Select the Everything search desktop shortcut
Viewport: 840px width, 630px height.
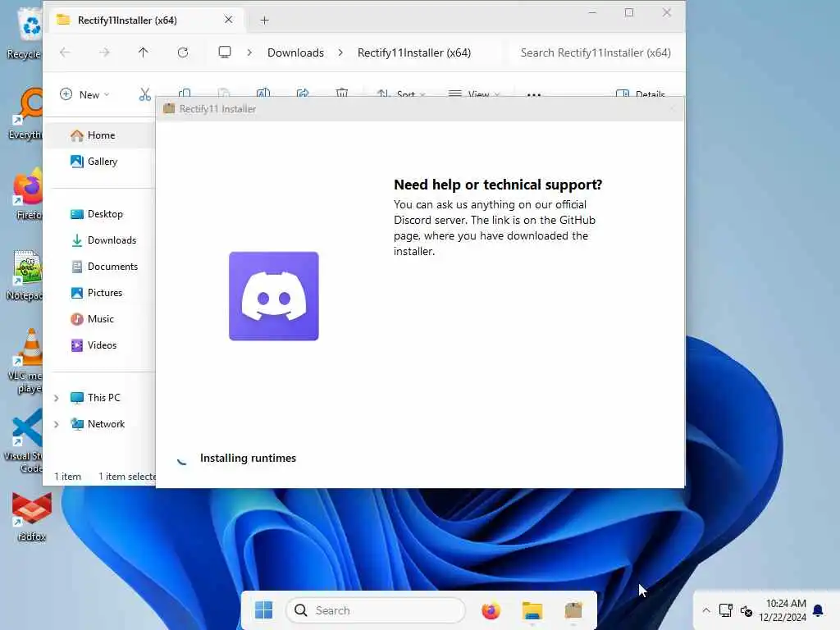pyautogui.click(x=25, y=113)
